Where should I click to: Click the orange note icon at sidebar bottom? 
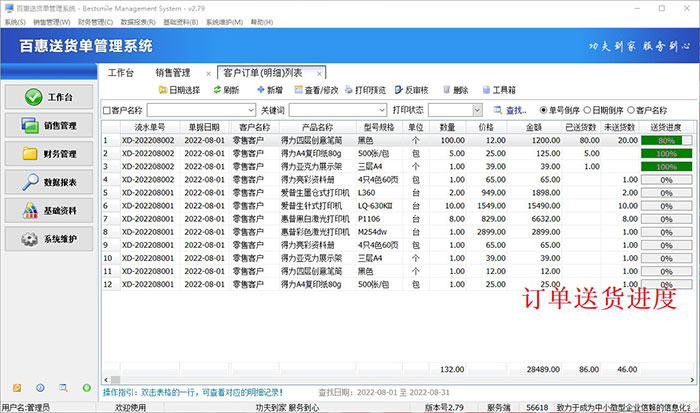[17, 388]
